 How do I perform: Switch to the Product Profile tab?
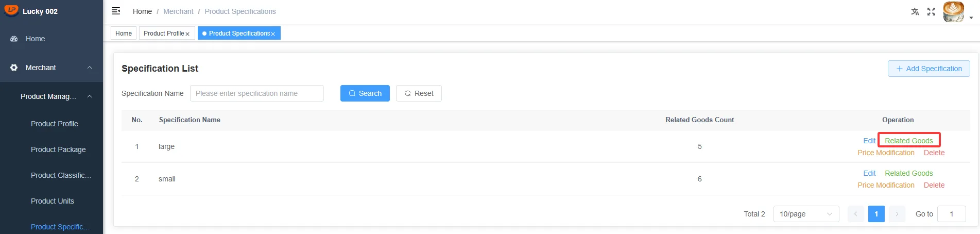click(x=164, y=34)
